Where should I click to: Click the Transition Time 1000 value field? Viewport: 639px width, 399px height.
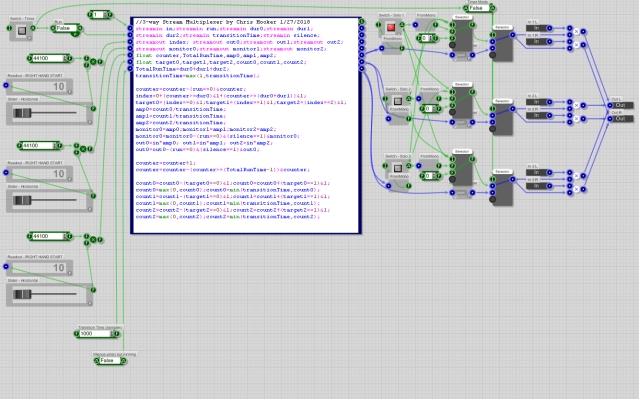[95, 334]
